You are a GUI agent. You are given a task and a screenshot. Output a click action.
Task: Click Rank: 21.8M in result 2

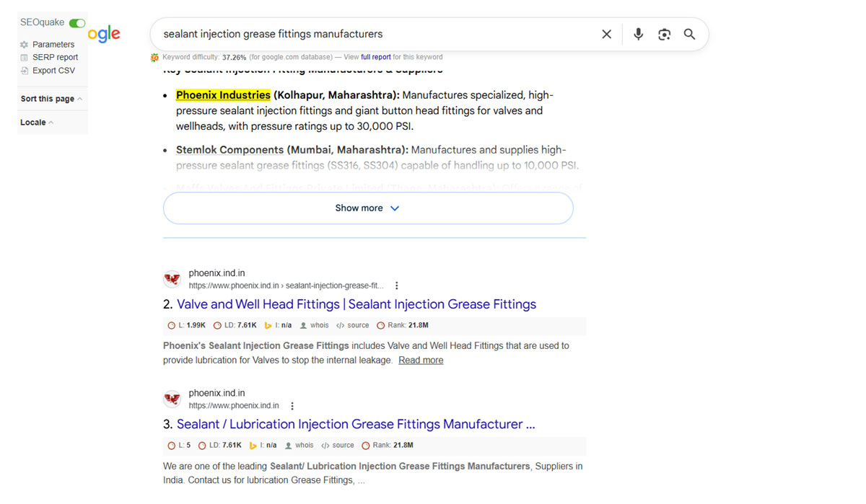(403, 325)
